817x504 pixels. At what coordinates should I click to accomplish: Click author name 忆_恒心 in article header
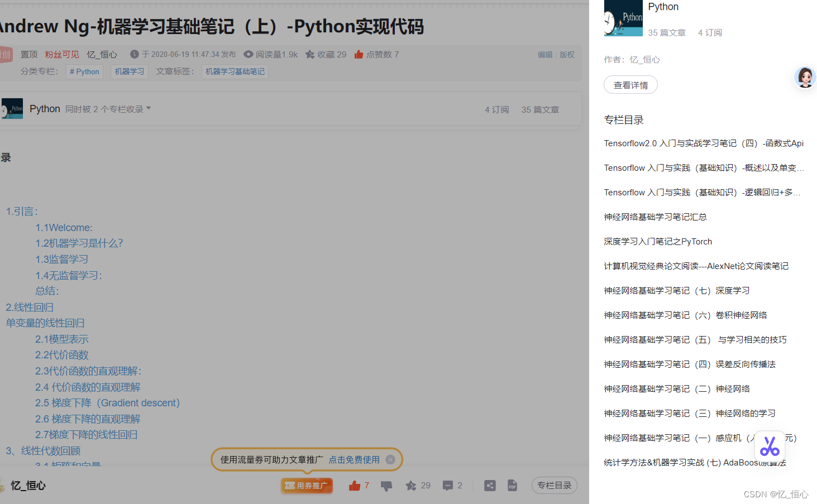[102, 54]
